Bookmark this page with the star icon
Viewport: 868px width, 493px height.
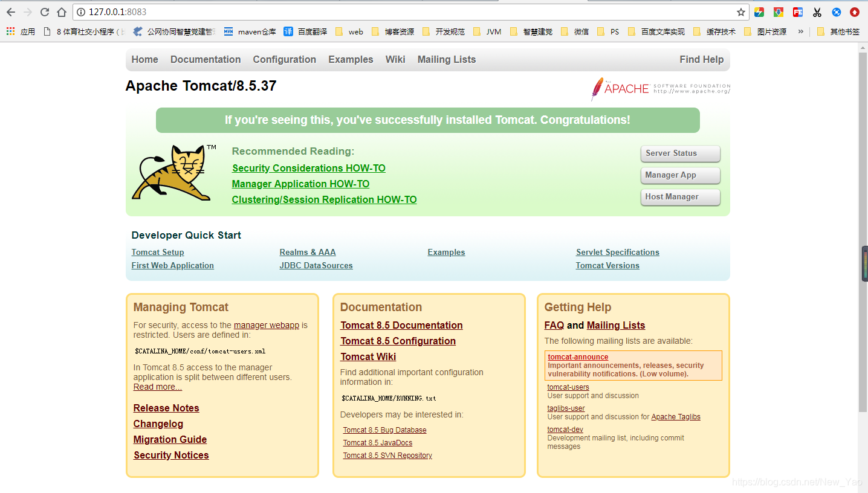coord(741,12)
